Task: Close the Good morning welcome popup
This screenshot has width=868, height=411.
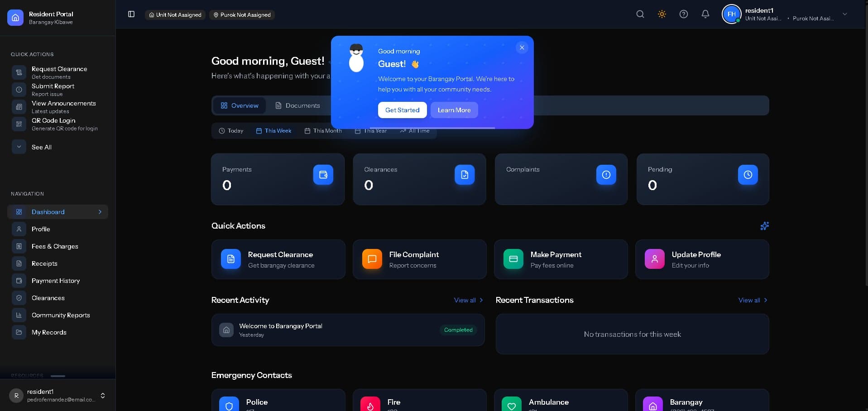Action: [522, 48]
